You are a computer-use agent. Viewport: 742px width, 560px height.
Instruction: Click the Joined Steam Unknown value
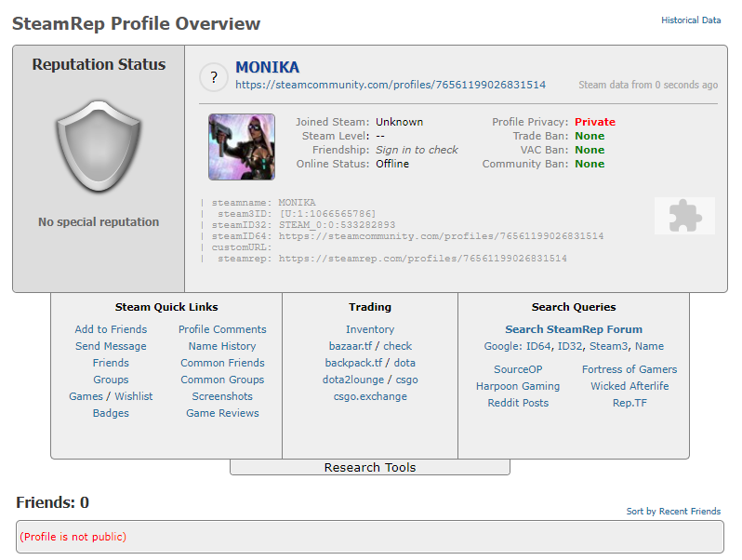click(x=400, y=122)
